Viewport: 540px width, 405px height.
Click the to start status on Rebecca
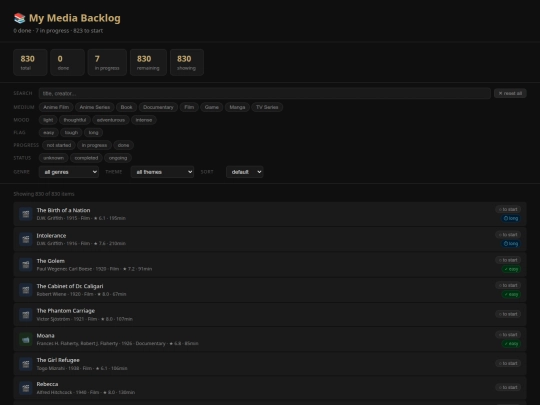coord(508,388)
